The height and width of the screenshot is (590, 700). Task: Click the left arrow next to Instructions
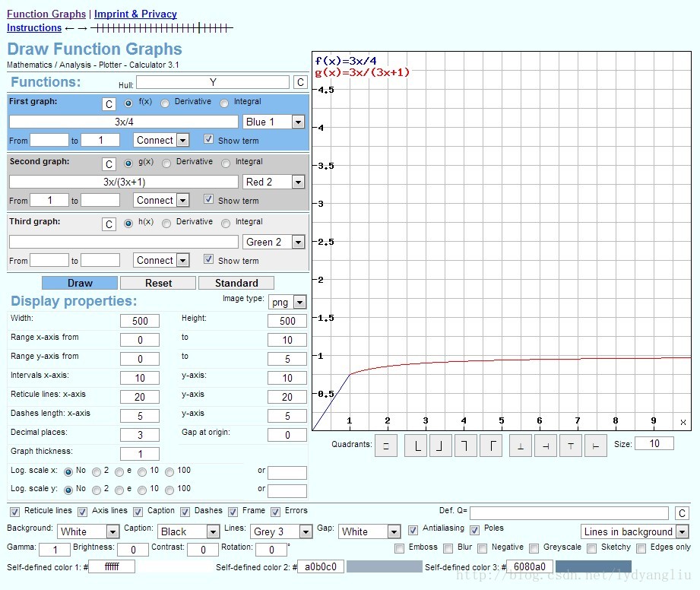pyautogui.click(x=69, y=28)
